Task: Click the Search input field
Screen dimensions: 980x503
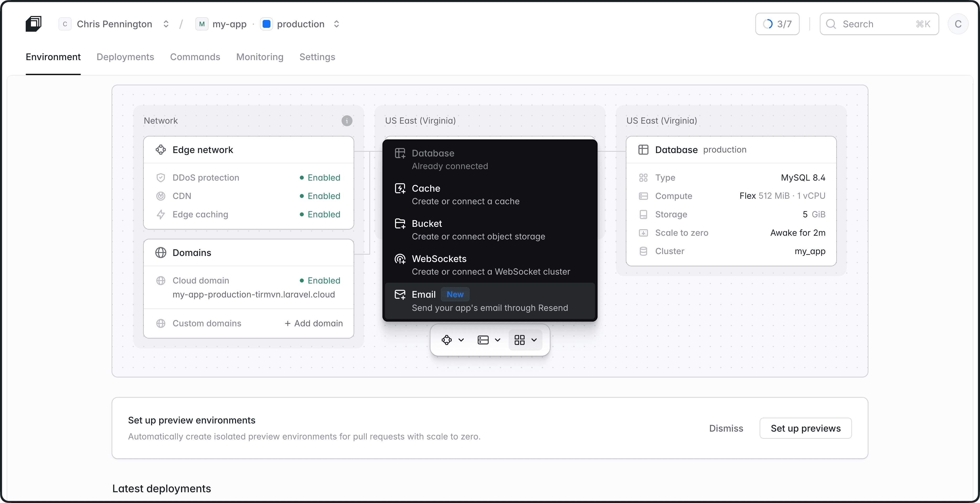Action: pyautogui.click(x=879, y=24)
